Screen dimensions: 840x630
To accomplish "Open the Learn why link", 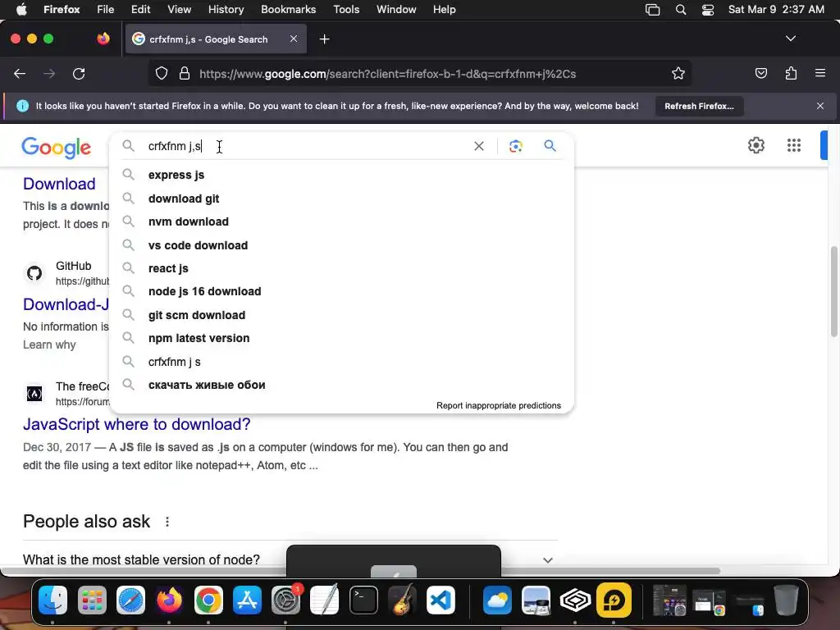I will [49, 345].
